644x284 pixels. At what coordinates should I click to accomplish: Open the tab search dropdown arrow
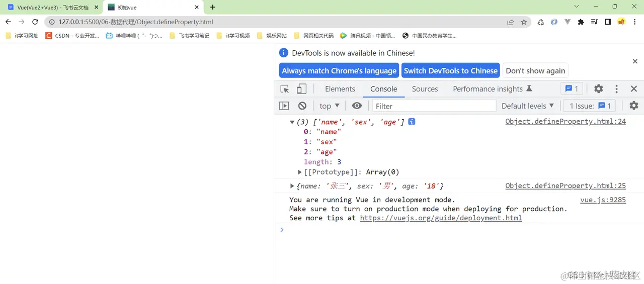(x=577, y=7)
